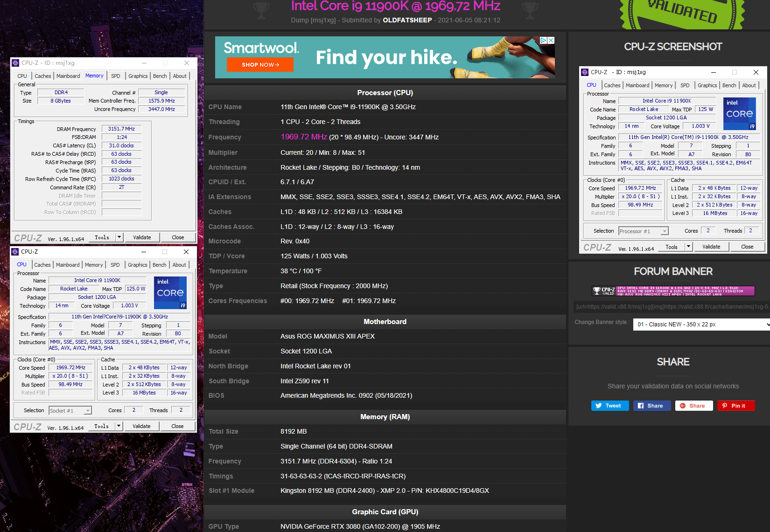This screenshot has height=532, width=770.
Task: Click the Mem Controller Freq 1575.9 MHz value
Action: [x=161, y=101]
